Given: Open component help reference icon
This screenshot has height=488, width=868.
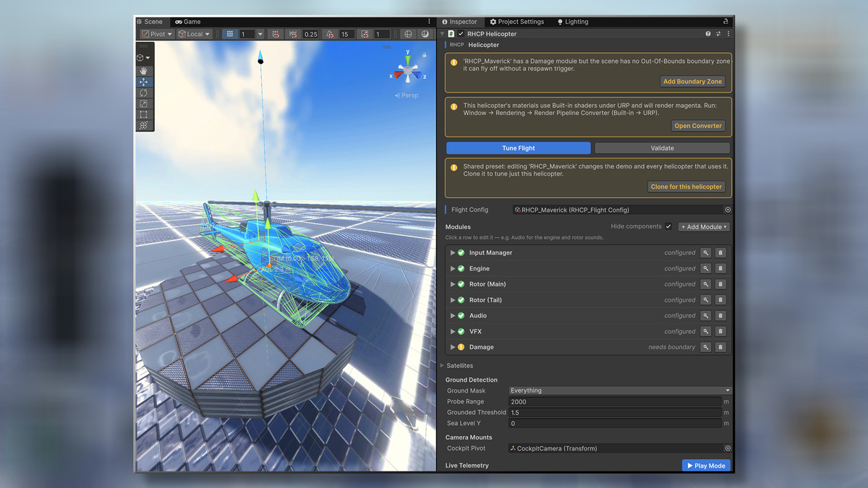Looking at the screenshot, I should (x=708, y=34).
